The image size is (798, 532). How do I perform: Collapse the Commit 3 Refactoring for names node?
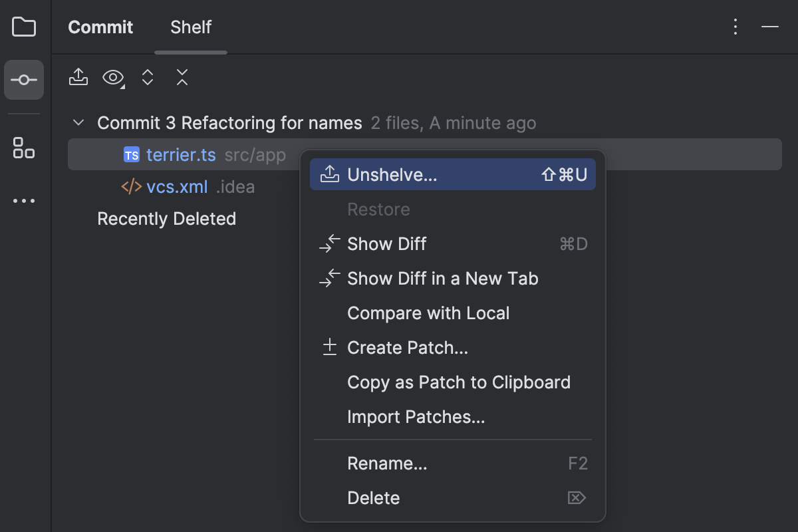(78, 122)
